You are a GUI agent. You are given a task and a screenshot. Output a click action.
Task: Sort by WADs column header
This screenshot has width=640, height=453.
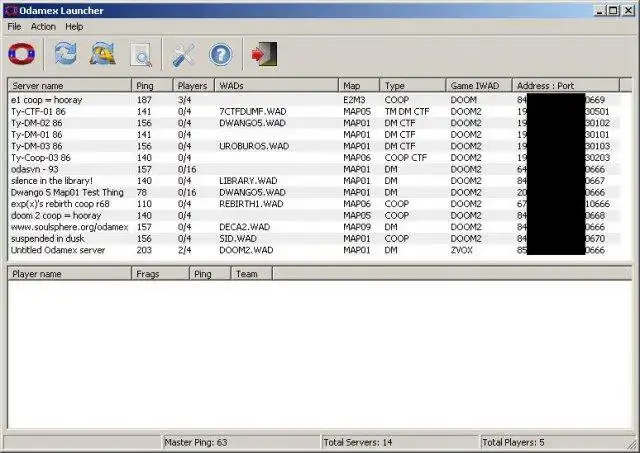pyautogui.click(x=276, y=86)
